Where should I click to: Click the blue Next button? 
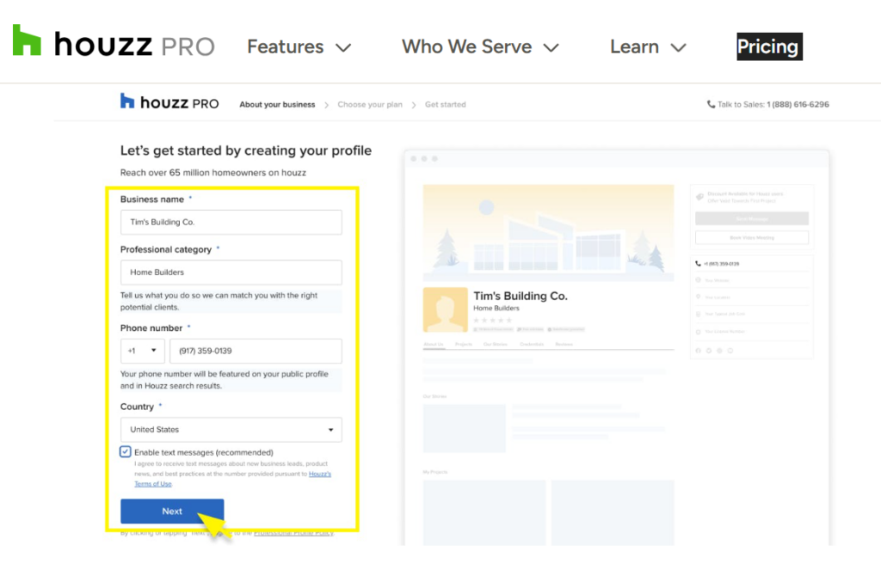pos(172,511)
